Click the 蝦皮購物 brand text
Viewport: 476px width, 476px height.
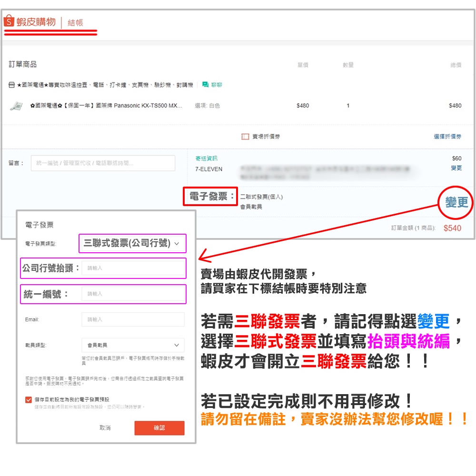(36, 22)
